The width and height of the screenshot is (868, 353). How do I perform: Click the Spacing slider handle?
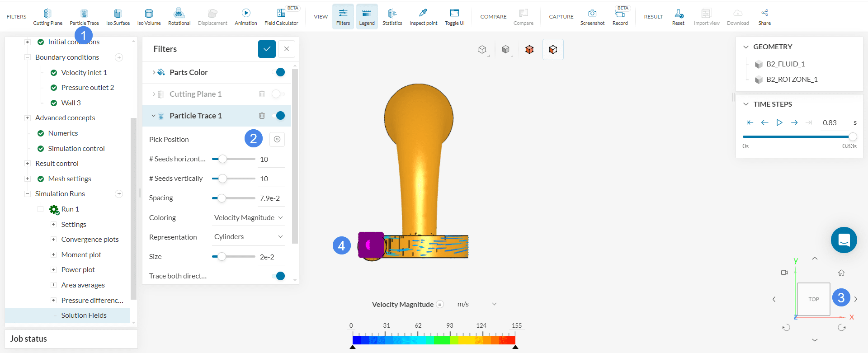(x=222, y=198)
